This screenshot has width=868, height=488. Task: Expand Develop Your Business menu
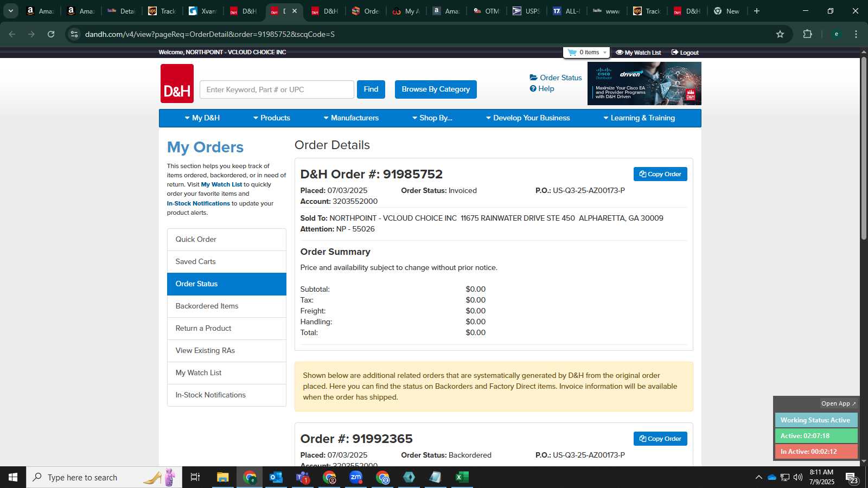527,118
